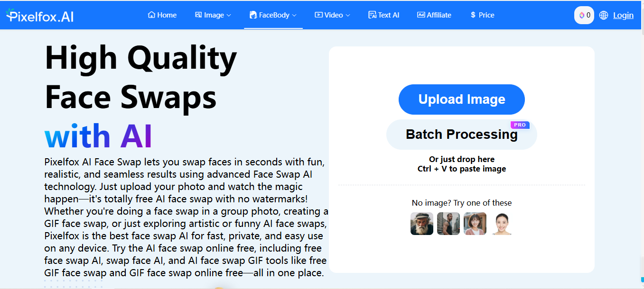The width and height of the screenshot is (644, 289).
Task: Choose the woman in white sample image
Action: point(502,224)
